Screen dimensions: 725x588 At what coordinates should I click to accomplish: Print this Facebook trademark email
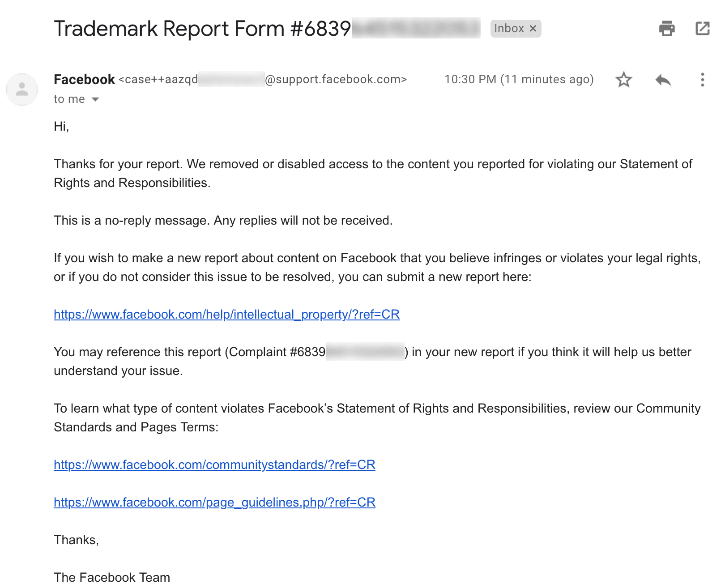tap(666, 29)
